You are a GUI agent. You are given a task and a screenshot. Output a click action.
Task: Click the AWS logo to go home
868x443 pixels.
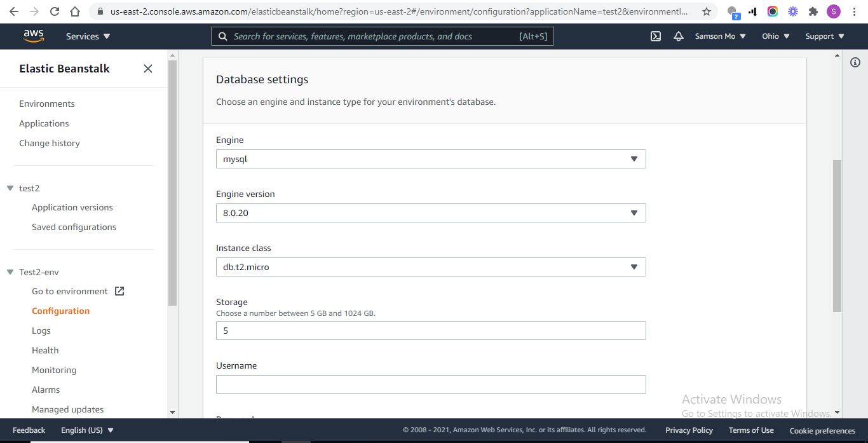[x=33, y=36]
